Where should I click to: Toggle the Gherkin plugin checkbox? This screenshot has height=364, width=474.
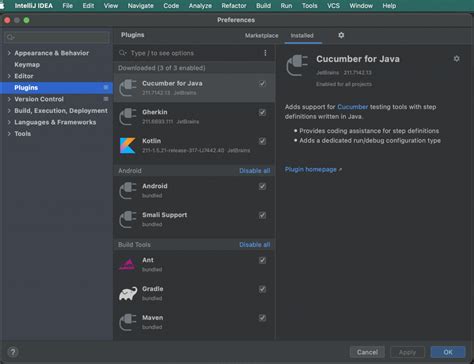(262, 112)
